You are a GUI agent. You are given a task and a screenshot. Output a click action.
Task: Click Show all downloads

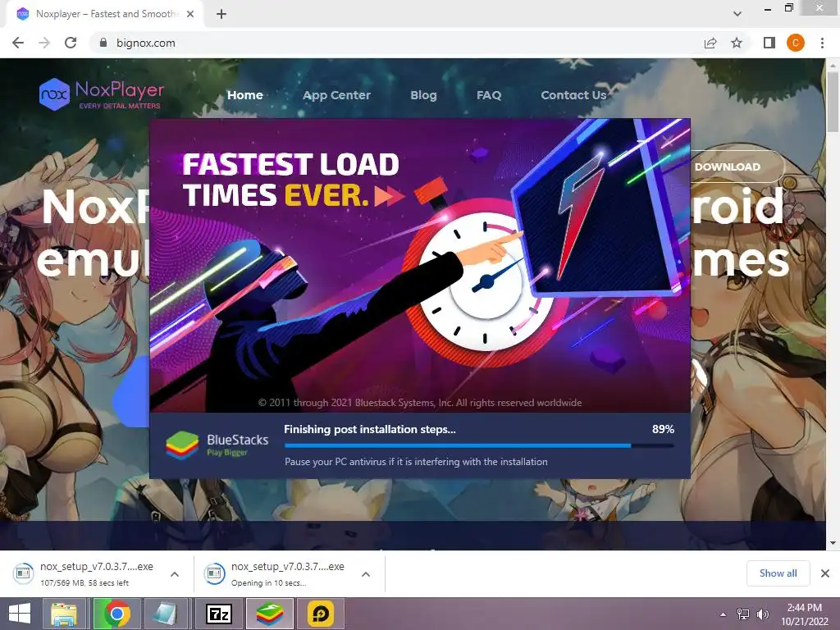click(x=778, y=573)
